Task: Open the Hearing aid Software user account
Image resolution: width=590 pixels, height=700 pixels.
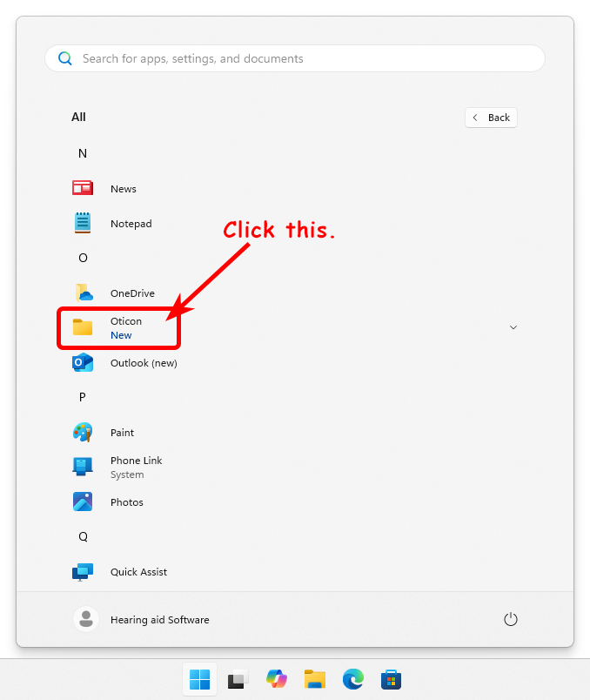Action: [x=142, y=619]
